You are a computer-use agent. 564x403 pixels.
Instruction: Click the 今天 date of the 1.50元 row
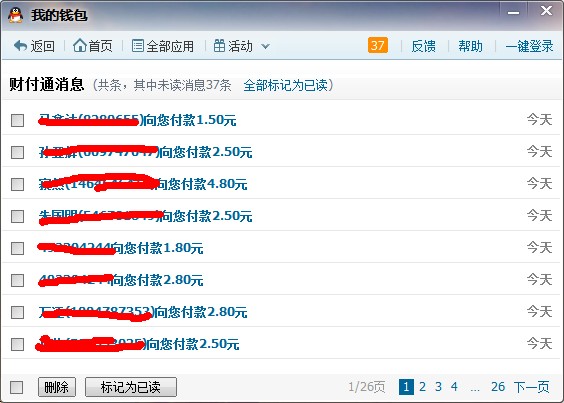pyautogui.click(x=539, y=119)
